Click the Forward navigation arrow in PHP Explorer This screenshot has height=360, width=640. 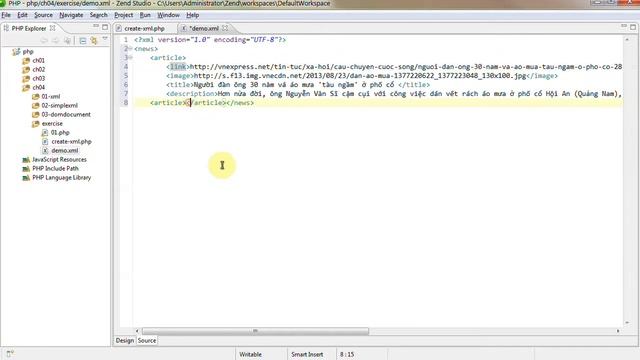[x=56, y=40]
